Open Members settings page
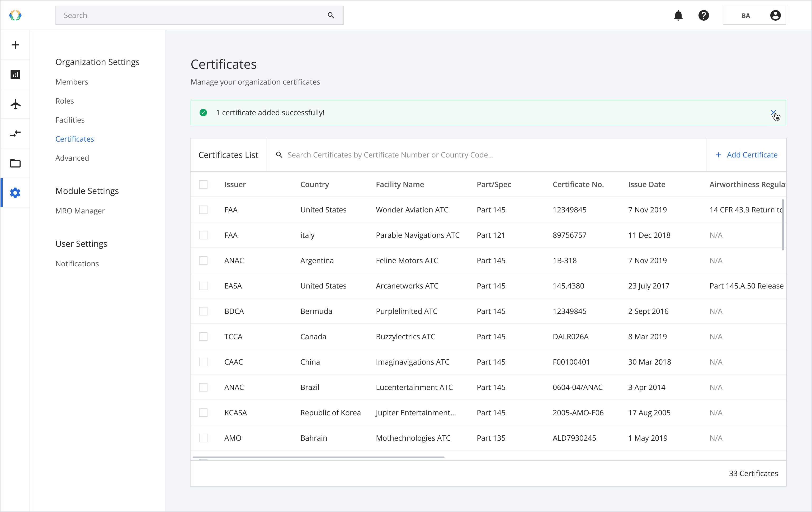812x512 pixels. [x=72, y=82]
